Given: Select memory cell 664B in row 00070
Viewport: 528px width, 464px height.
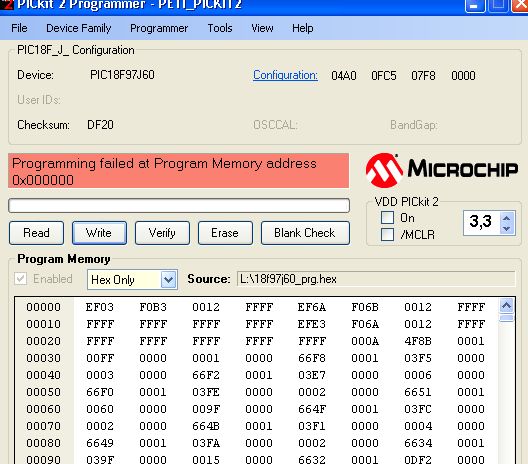Looking at the screenshot, I should click(206, 426).
